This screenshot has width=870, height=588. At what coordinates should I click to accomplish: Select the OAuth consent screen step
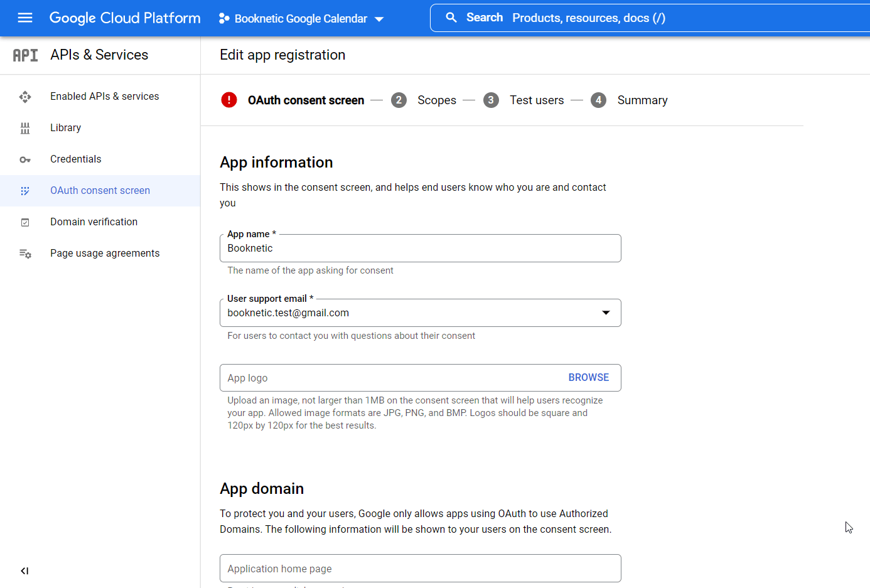click(x=306, y=100)
